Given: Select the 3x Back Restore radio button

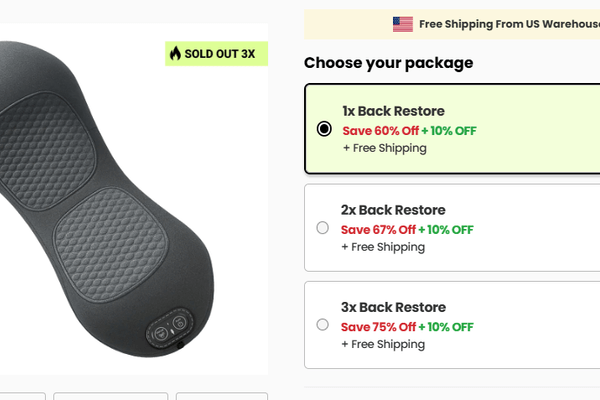Looking at the screenshot, I should [322, 325].
